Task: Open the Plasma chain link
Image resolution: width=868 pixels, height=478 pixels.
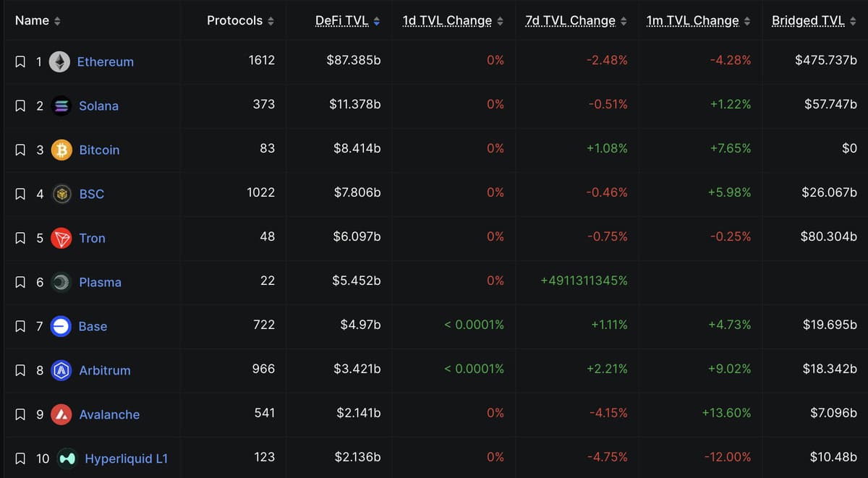Action: 100,282
